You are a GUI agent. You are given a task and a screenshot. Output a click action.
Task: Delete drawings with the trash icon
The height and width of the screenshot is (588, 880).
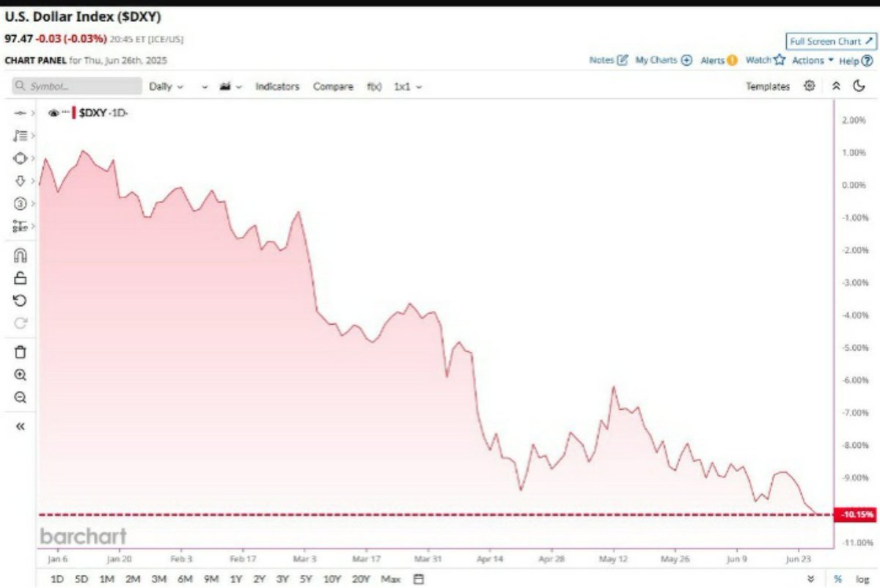tap(21, 352)
